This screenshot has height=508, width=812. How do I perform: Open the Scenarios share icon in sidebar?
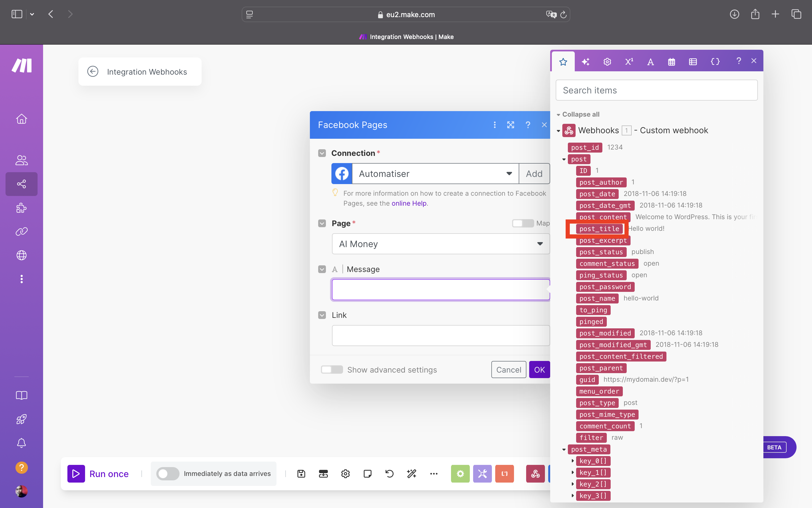tap(22, 184)
